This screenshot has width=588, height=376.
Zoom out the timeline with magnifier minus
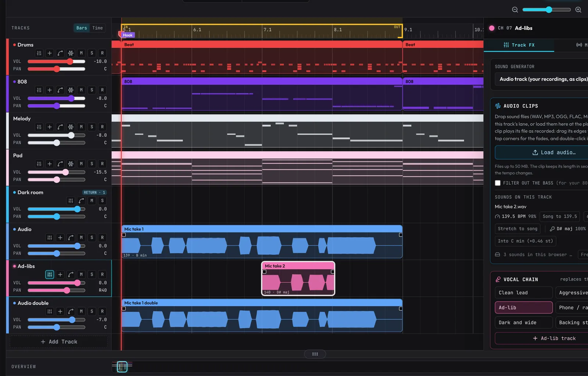(515, 10)
